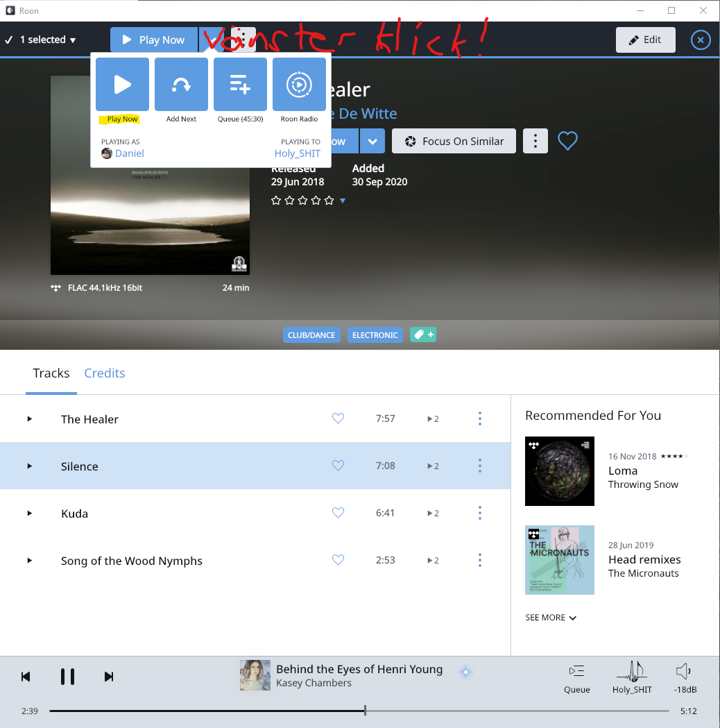Click the 7:08 duration of Silence
720x728 pixels.
[x=386, y=466]
